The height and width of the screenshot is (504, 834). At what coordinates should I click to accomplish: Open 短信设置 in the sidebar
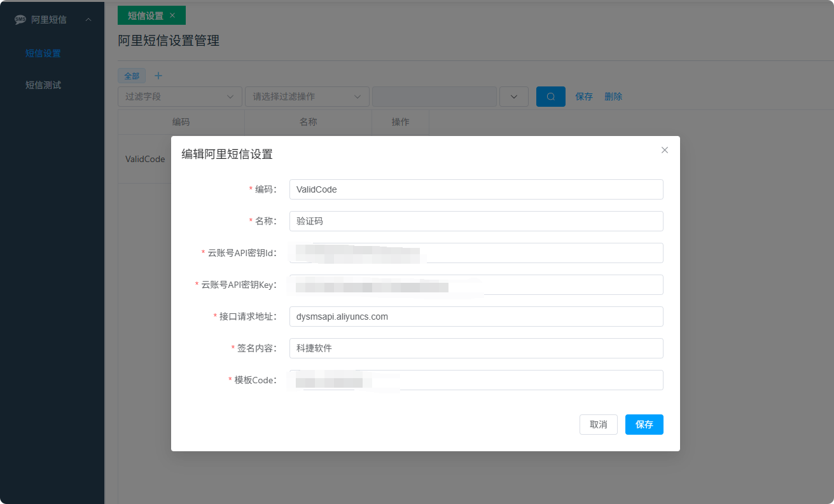[x=43, y=53]
